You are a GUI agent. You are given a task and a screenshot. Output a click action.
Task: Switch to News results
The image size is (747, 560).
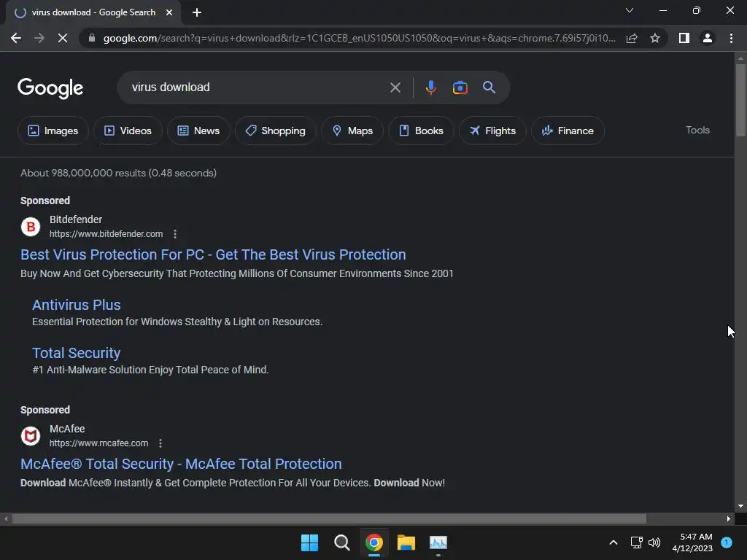198,131
